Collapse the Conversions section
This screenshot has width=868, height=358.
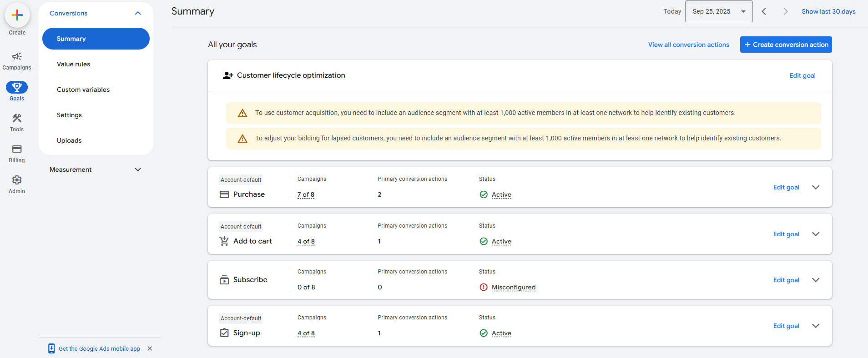(x=138, y=13)
